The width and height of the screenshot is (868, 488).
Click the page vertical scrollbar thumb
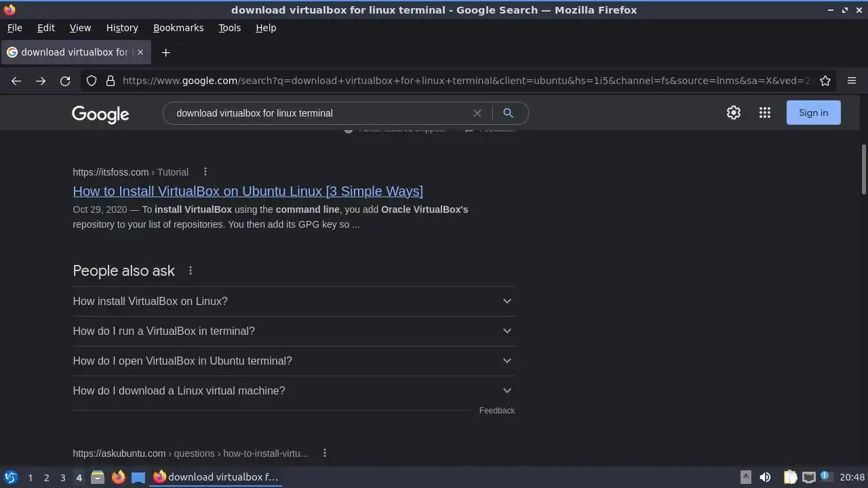[864, 169]
